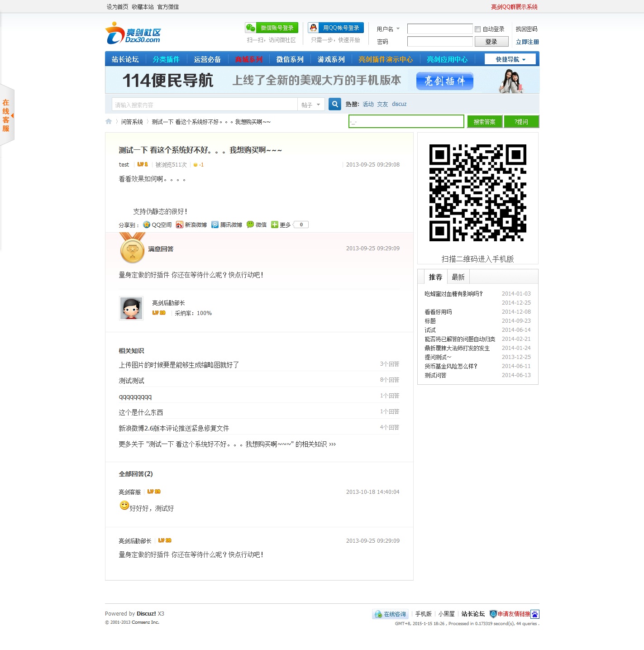Click the 立即注册 link

tap(527, 42)
